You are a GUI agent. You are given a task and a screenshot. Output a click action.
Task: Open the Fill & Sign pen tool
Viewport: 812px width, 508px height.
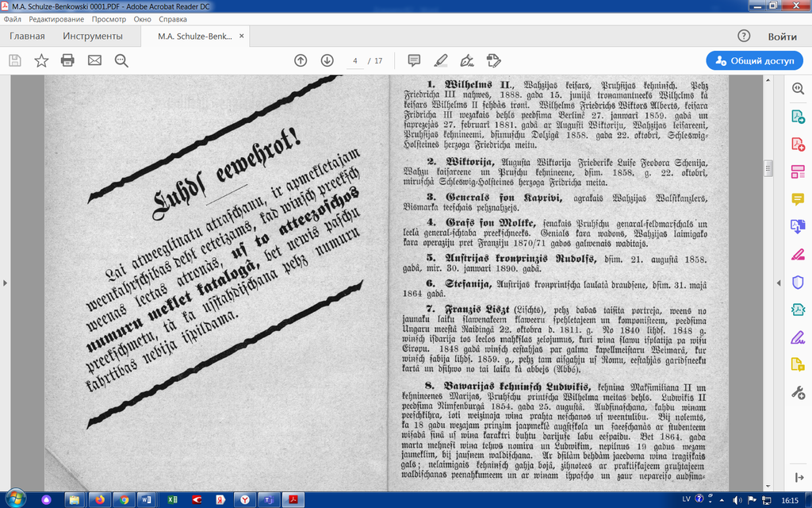coord(467,60)
